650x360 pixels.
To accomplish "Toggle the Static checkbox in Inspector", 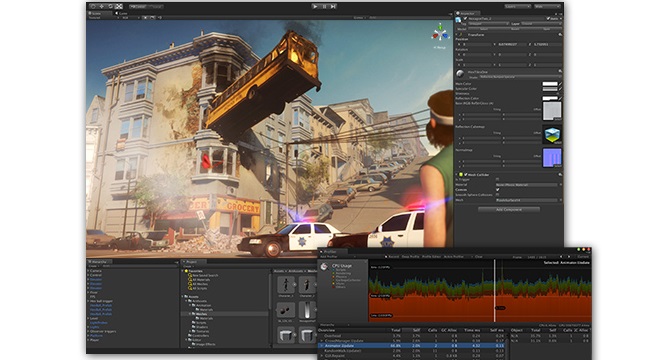I will [x=548, y=19].
